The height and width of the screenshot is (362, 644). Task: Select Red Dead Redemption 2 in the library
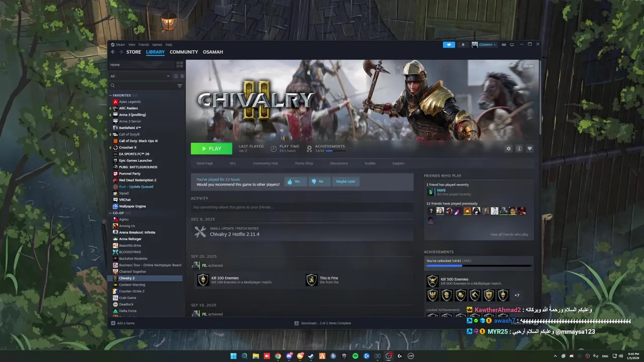(137, 180)
